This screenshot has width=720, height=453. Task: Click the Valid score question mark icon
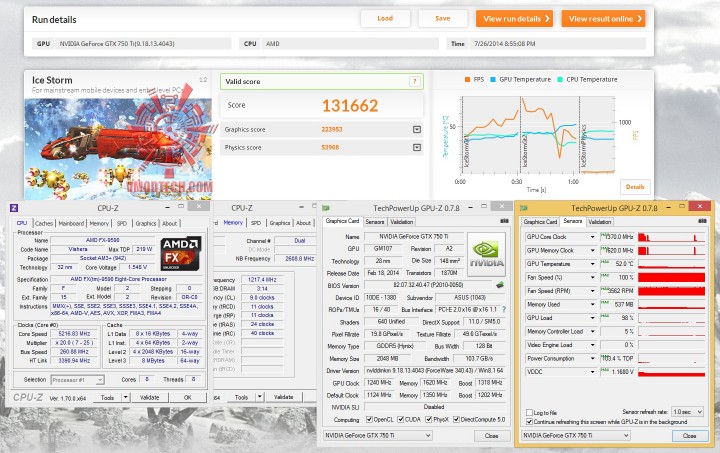pyautogui.click(x=414, y=82)
